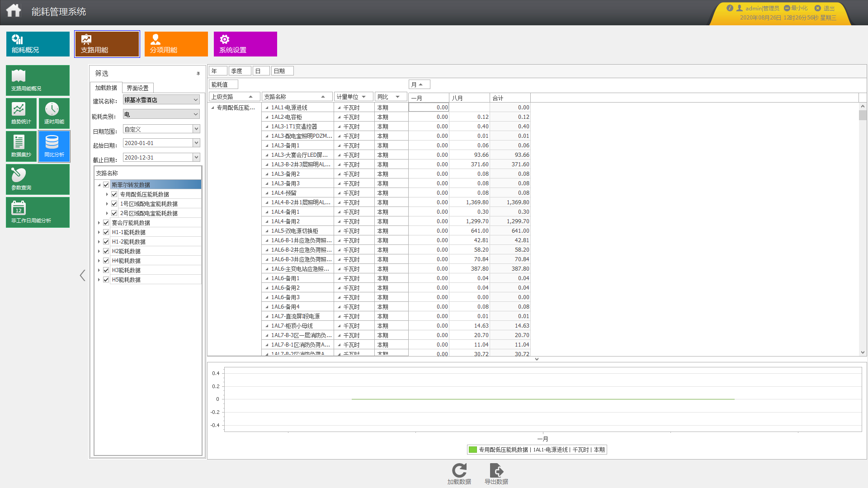Open 参数查询 sidebar icon
868x488 pixels.
pos(38,179)
